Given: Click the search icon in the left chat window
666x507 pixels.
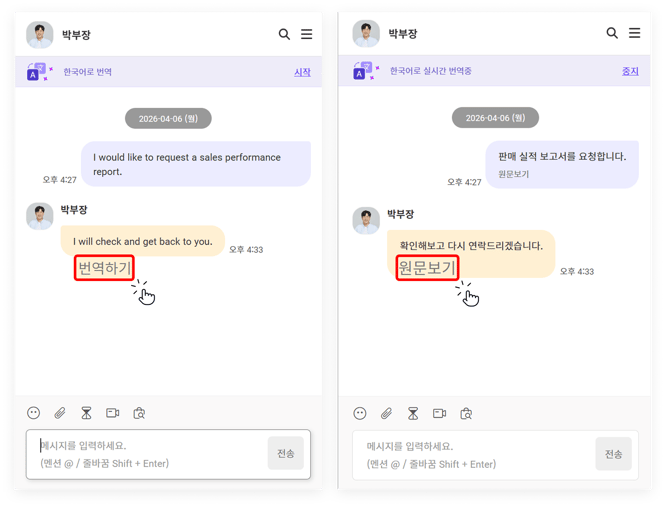Looking at the screenshot, I should pyautogui.click(x=284, y=34).
